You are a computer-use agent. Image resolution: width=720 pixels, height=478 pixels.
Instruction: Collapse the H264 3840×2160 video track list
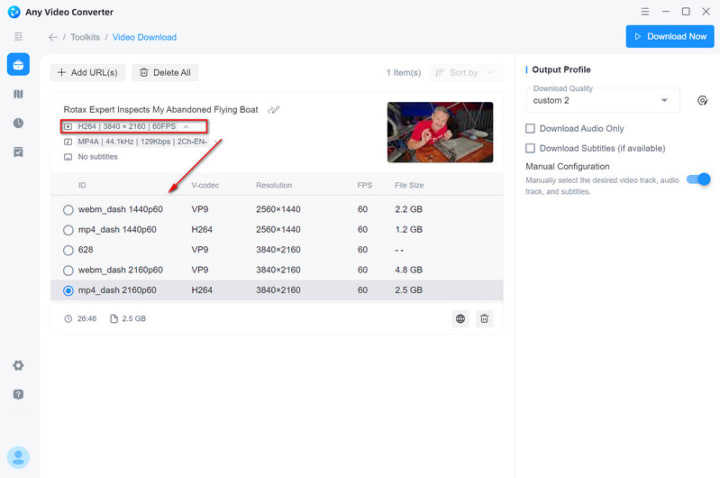tap(186, 126)
